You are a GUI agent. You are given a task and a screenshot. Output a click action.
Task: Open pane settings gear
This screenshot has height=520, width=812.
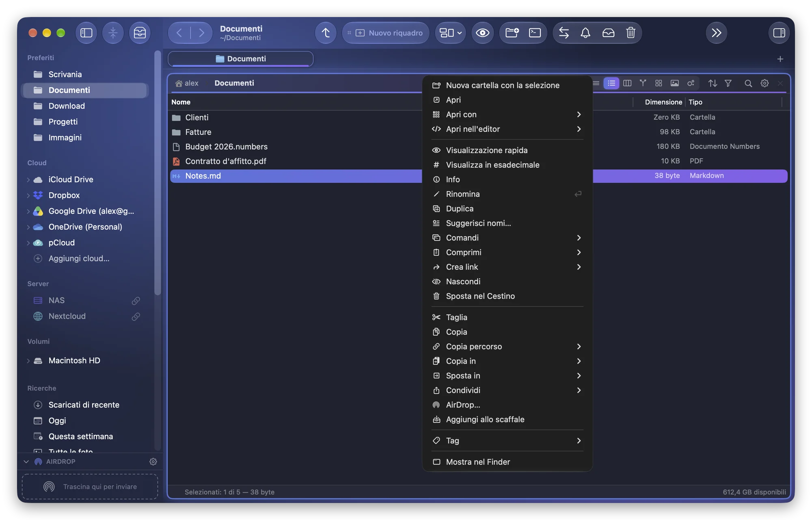pos(764,83)
